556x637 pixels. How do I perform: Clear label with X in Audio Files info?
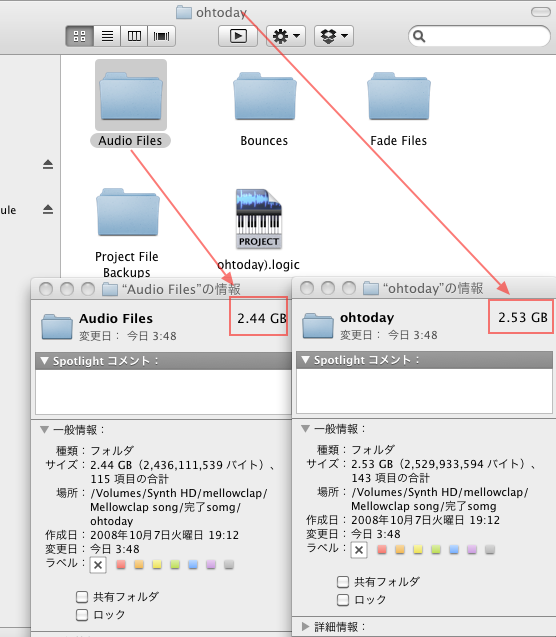click(x=98, y=565)
